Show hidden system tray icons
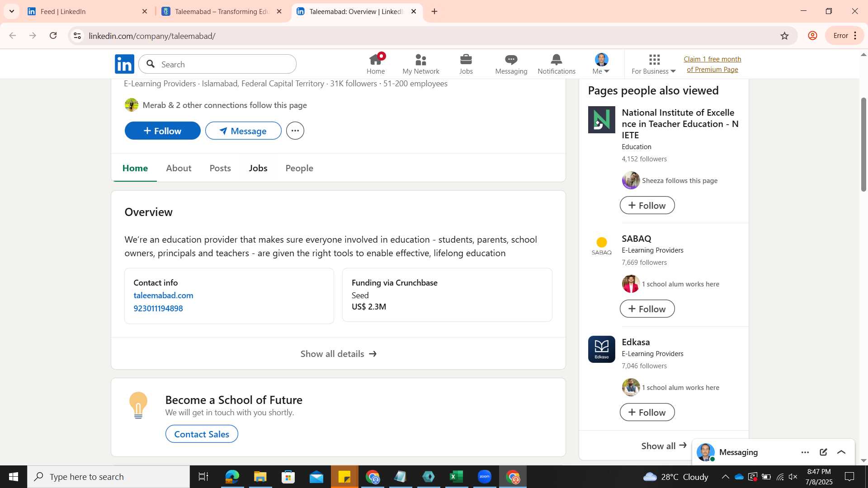The width and height of the screenshot is (868, 488). [725, 477]
